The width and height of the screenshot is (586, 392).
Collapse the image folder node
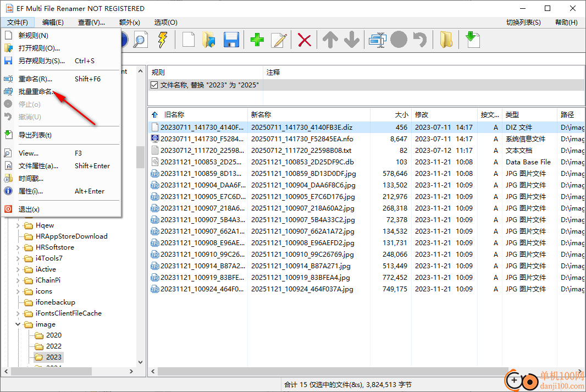pos(18,324)
